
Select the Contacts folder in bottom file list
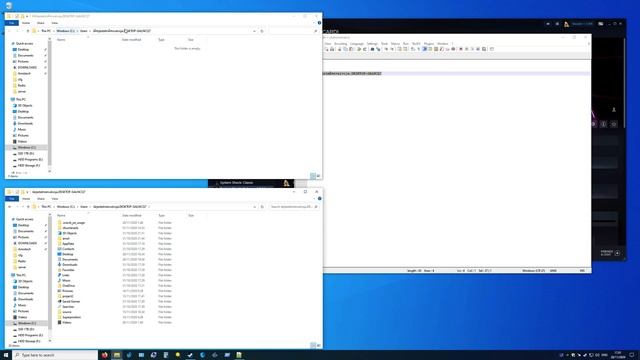click(68, 249)
